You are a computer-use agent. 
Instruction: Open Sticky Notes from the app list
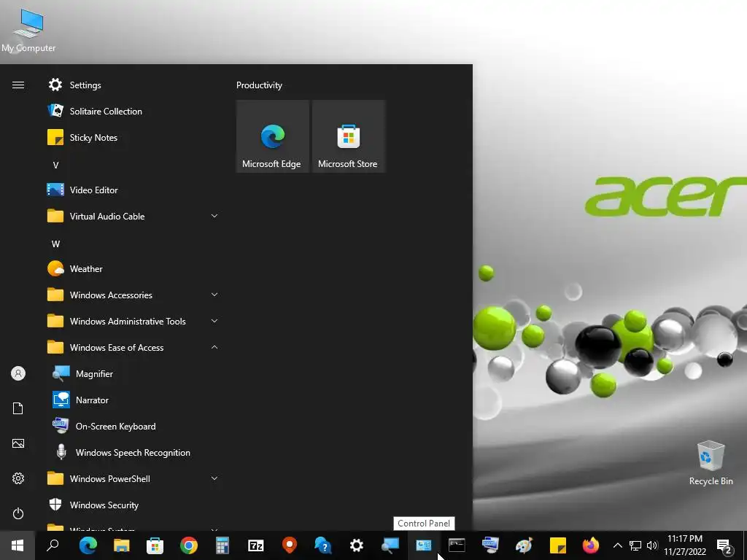click(x=133, y=138)
